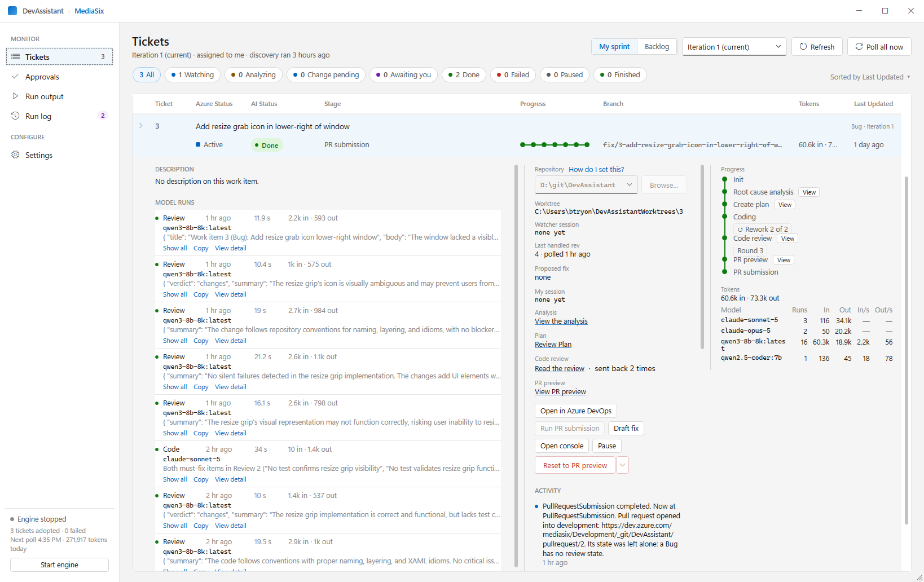Click the Open console button

[x=562, y=446]
